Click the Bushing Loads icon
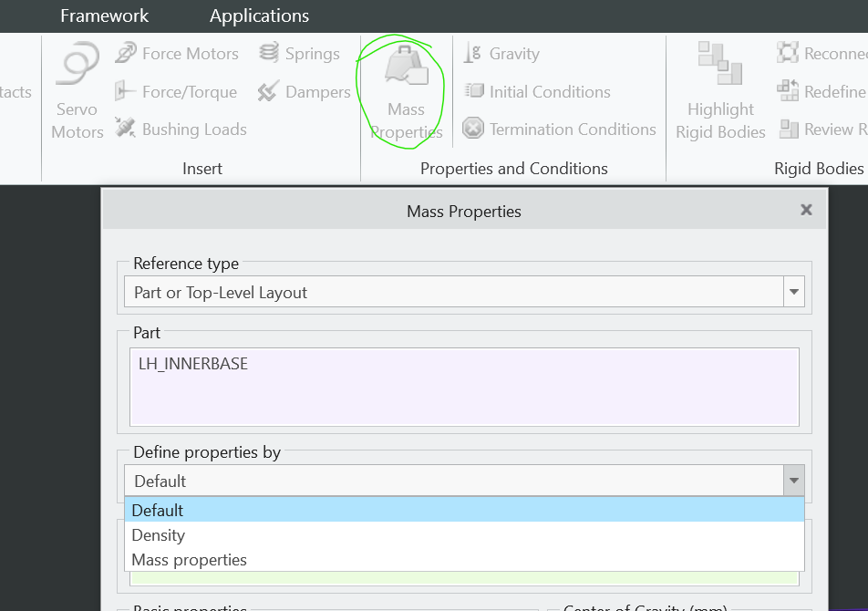 click(x=126, y=129)
